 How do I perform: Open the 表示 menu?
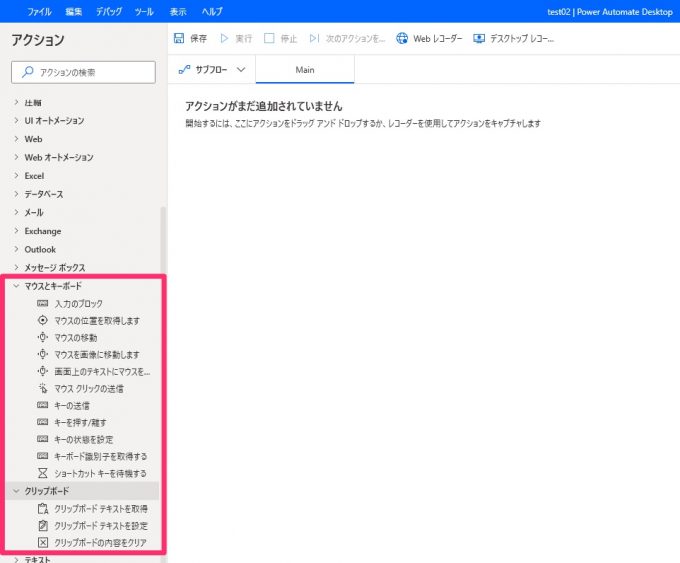178,12
